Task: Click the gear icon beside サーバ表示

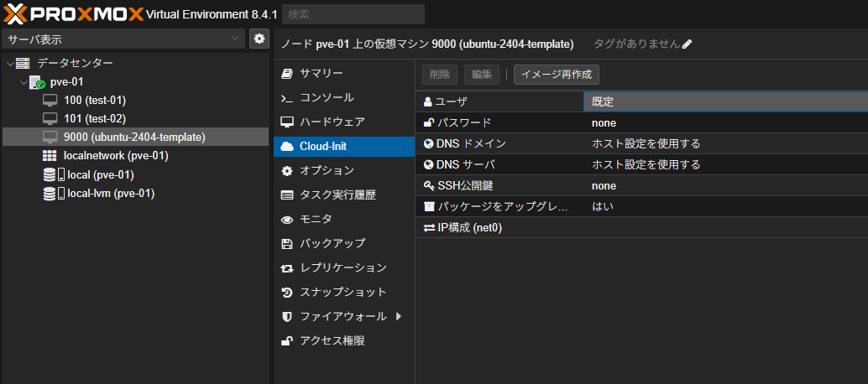Action: click(259, 39)
